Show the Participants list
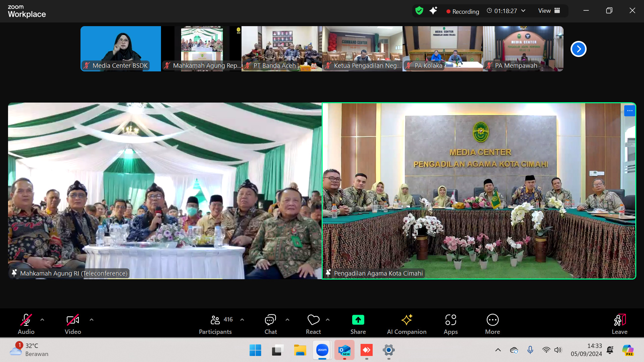The width and height of the screenshot is (644, 362). 215,320
